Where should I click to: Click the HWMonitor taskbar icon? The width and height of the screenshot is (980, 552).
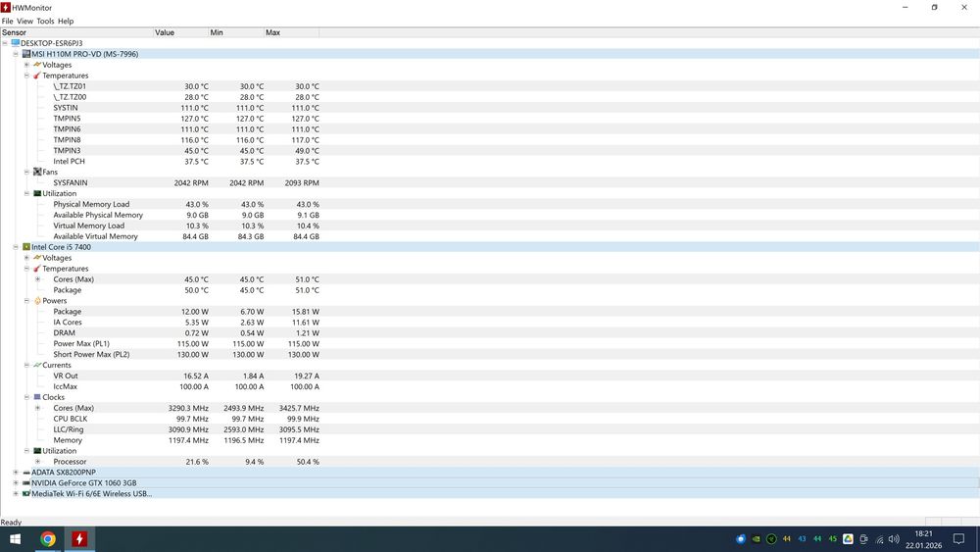coord(79,538)
